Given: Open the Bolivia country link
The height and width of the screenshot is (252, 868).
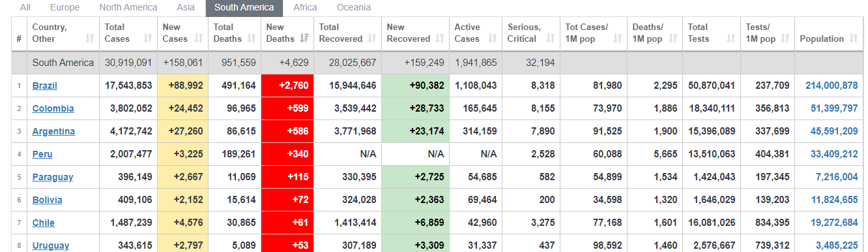Looking at the screenshot, I should 48,200.
